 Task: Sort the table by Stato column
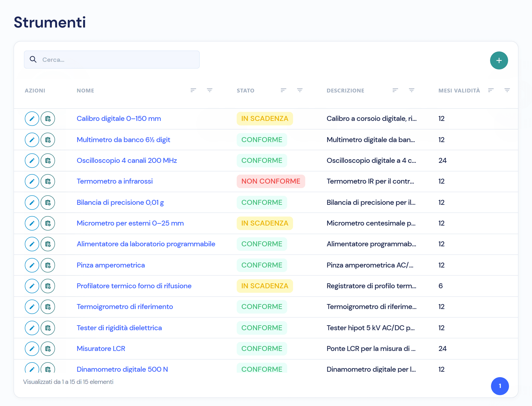point(284,90)
